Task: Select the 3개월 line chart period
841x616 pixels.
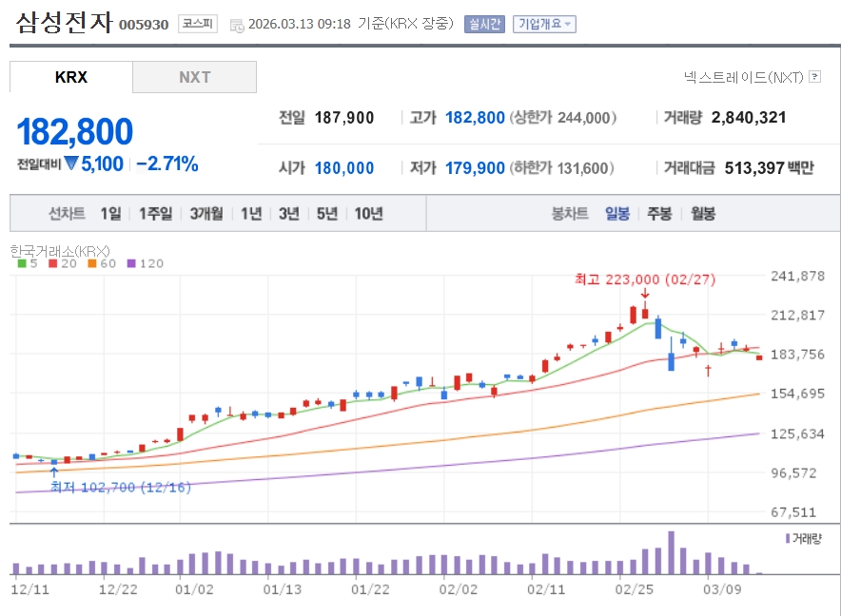Action: point(205,213)
